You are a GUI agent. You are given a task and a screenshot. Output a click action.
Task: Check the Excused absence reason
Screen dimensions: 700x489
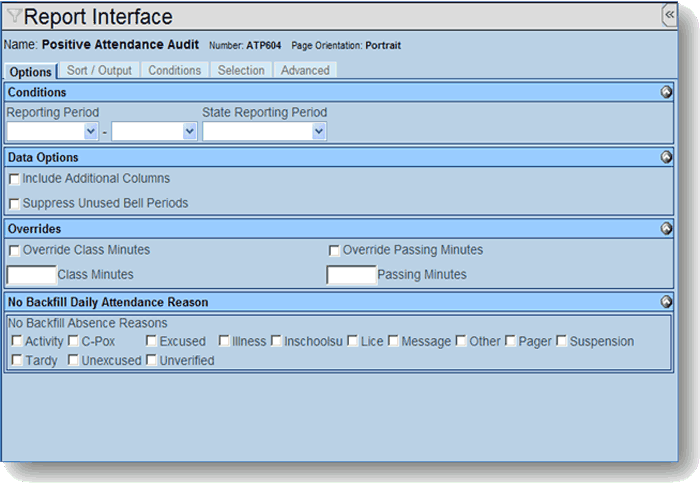pyautogui.click(x=151, y=341)
